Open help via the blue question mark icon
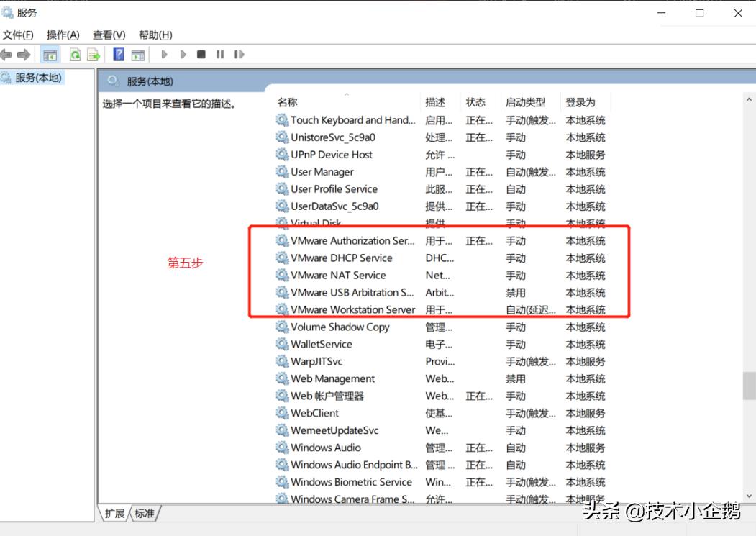 [117, 54]
